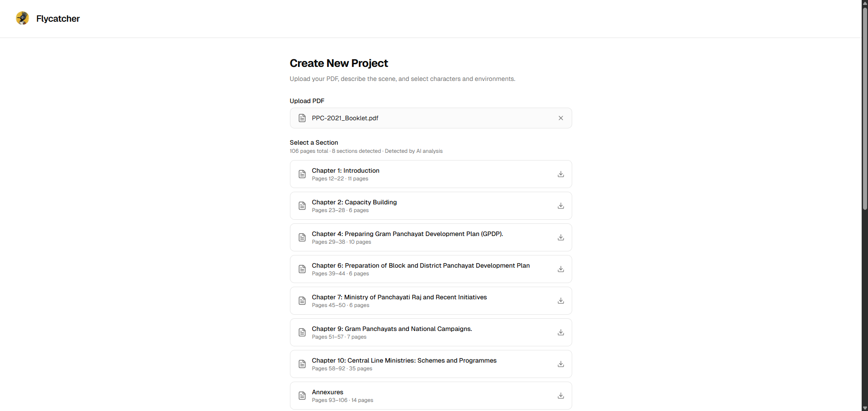
Task: Download Chapter 1: Introduction section
Action: tap(560, 174)
